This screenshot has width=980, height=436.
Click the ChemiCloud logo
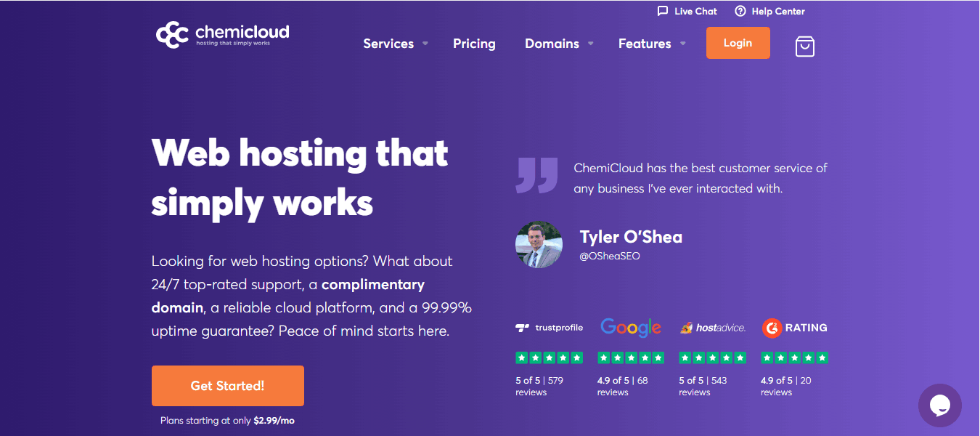coord(222,35)
